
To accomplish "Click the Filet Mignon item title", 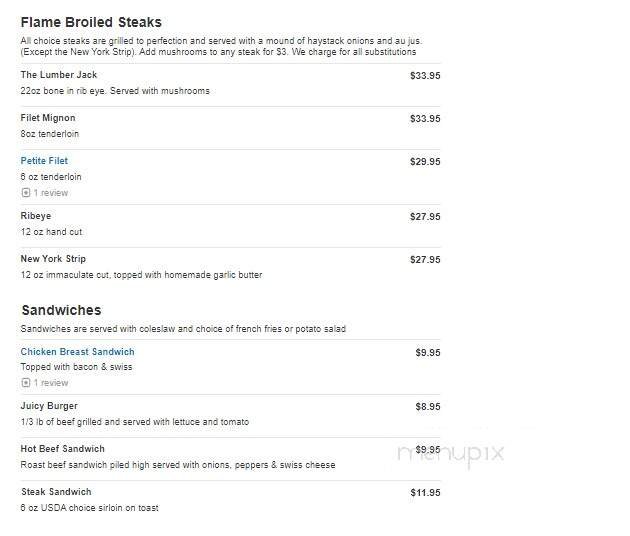I will pyautogui.click(x=48, y=118).
